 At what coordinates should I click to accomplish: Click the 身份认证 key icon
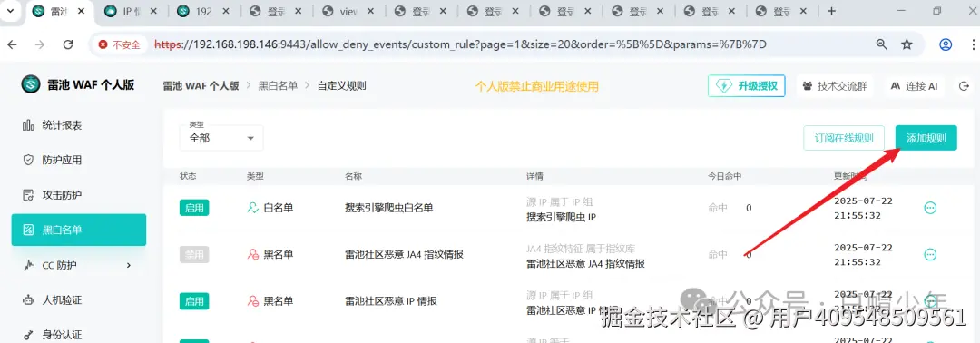[28, 335]
